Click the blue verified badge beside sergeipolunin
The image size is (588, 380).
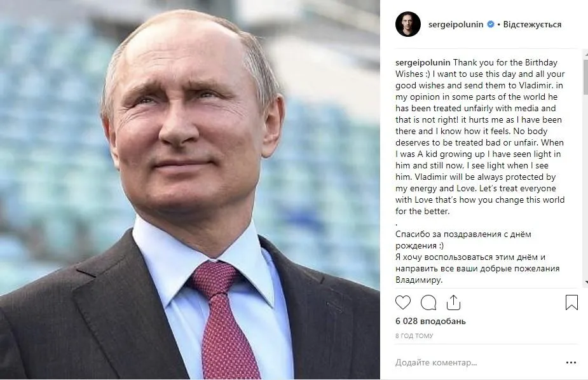(491, 24)
